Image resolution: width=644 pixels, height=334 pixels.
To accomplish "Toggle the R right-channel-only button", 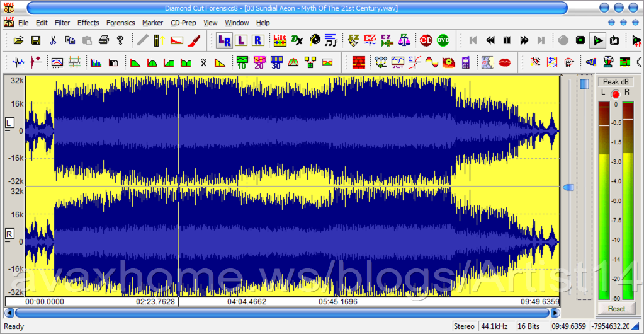I will (x=258, y=40).
